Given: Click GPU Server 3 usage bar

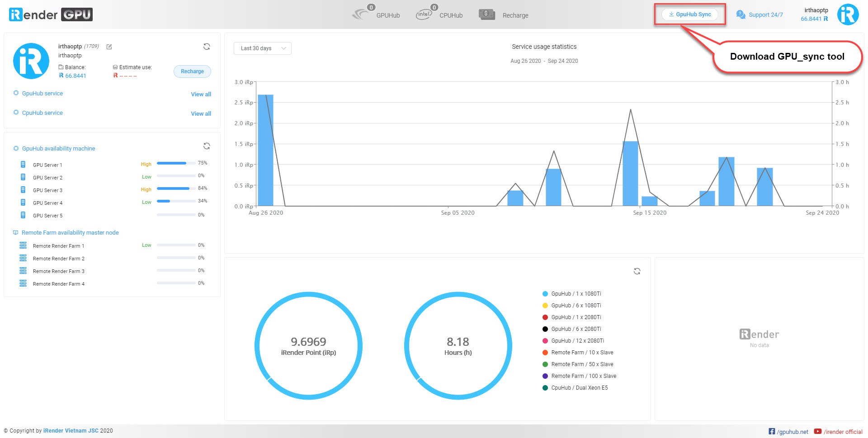Looking at the screenshot, I should click(x=176, y=188).
